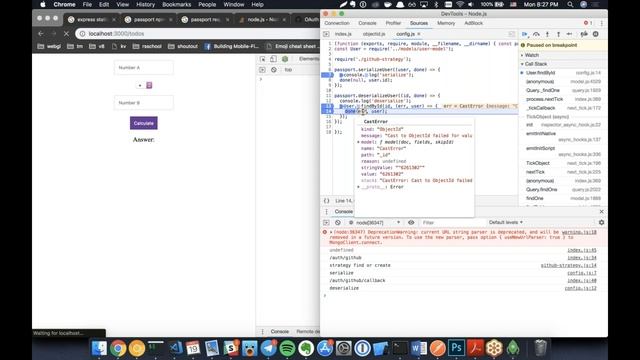
Task: Select _tickCallback call stack frame
Action: point(563,108)
